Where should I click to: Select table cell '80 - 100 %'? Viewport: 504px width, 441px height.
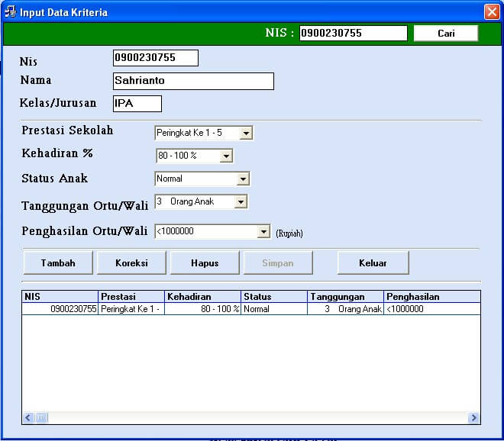coord(203,309)
